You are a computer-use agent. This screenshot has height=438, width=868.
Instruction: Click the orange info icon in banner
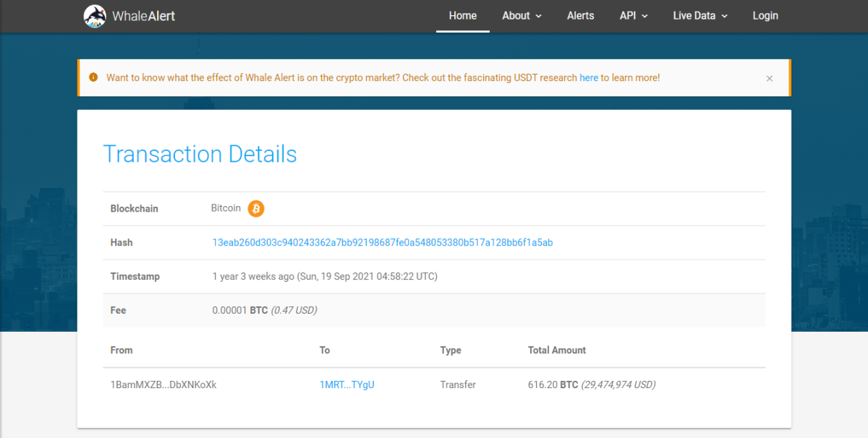tap(93, 77)
